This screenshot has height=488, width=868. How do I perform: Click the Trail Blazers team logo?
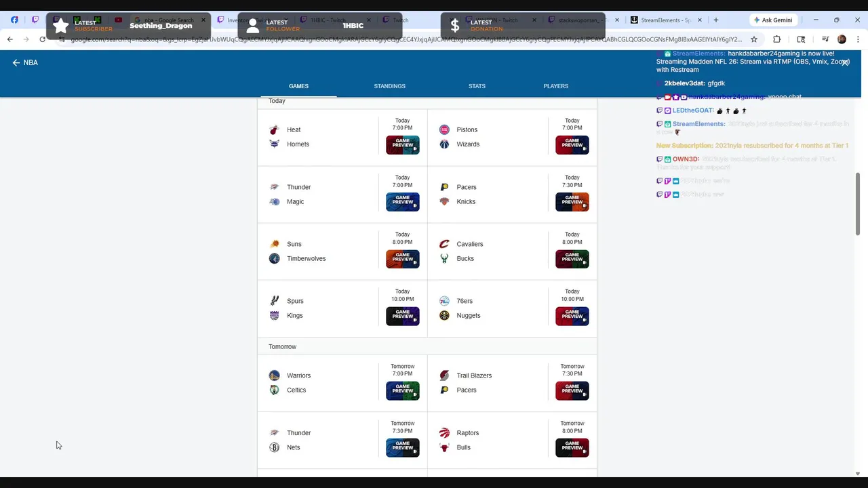pos(444,375)
